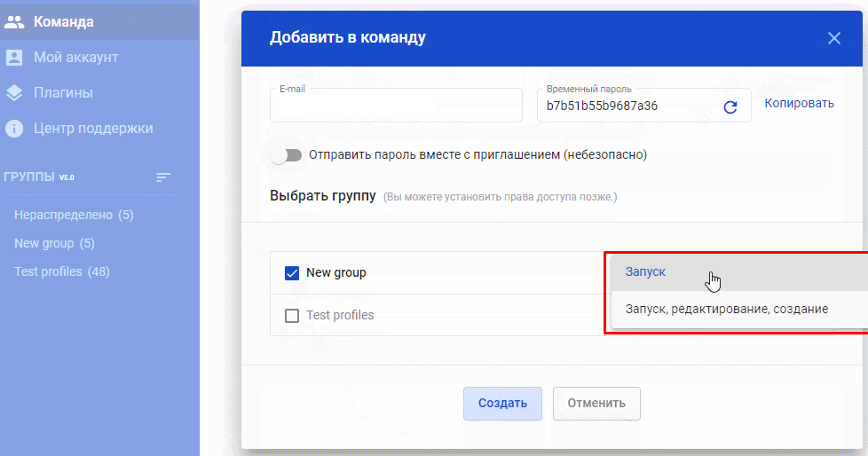Click the Копировать link
This screenshot has height=456, width=868.
coord(799,104)
